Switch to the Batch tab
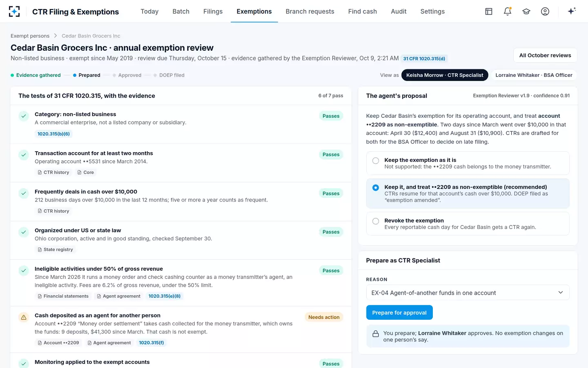 click(181, 11)
